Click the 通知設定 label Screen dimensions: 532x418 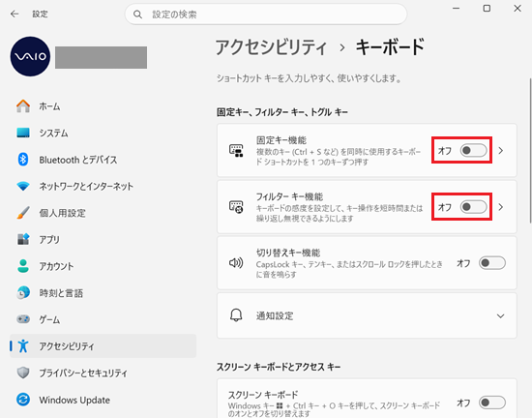[x=275, y=315]
